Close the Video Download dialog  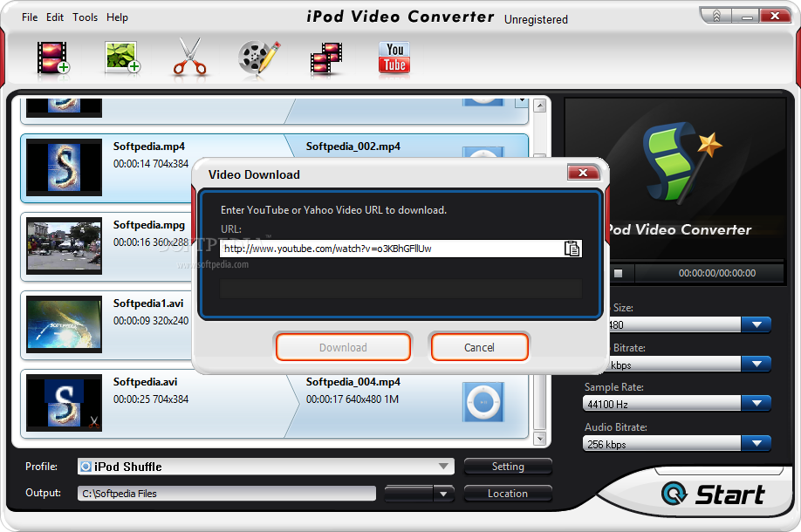click(x=583, y=173)
